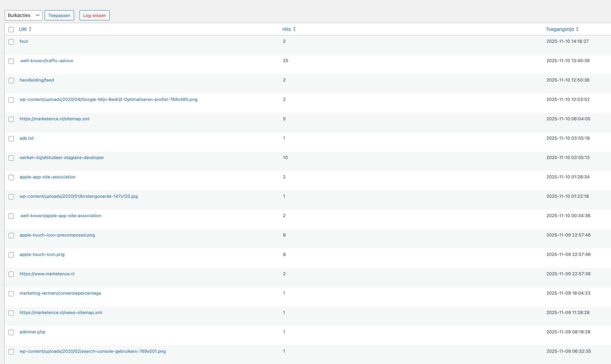Click the Toepassen button
The width and height of the screenshot is (611, 364).
pos(59,15)
